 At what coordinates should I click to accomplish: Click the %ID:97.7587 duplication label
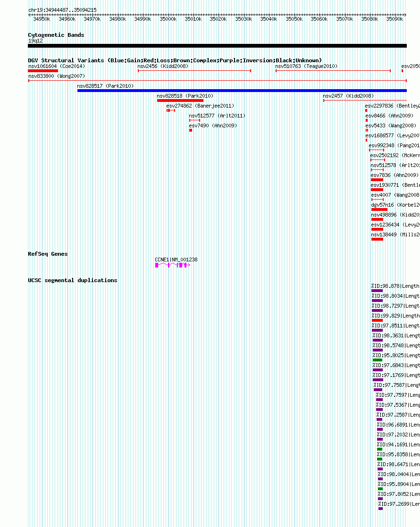[397, 385]
